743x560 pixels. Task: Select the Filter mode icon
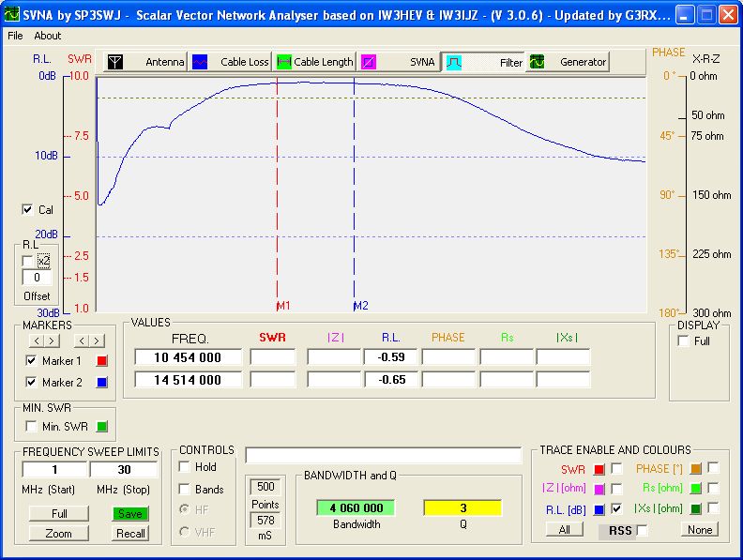click(453, 62)
